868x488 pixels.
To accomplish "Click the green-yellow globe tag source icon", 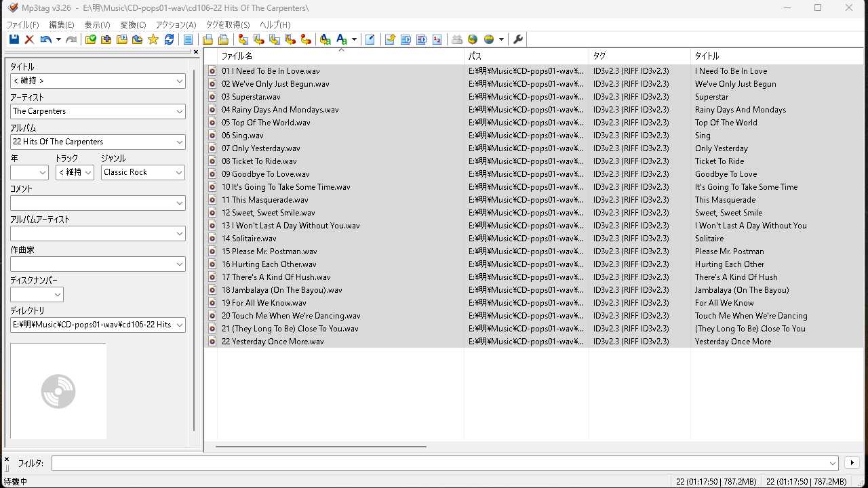I will [473, 39].
